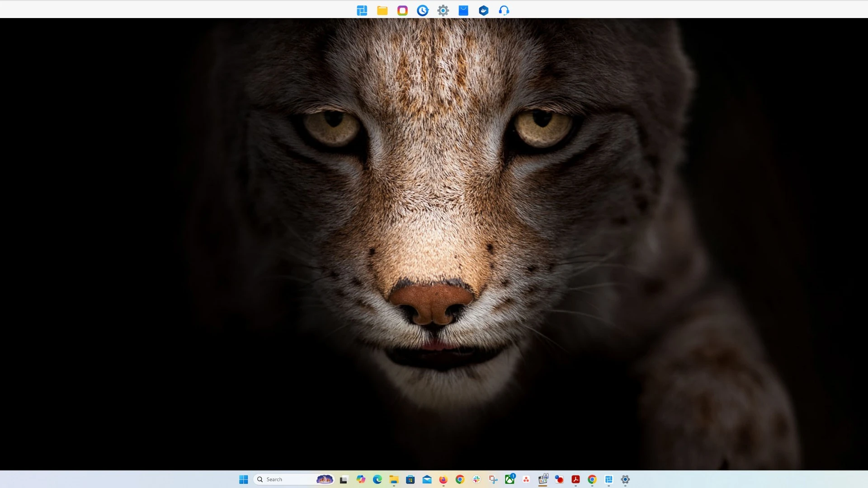Screen dimensions: 868x488
Task: Open Microsoft Edge from the taskbar
Action: click(377, 479)
